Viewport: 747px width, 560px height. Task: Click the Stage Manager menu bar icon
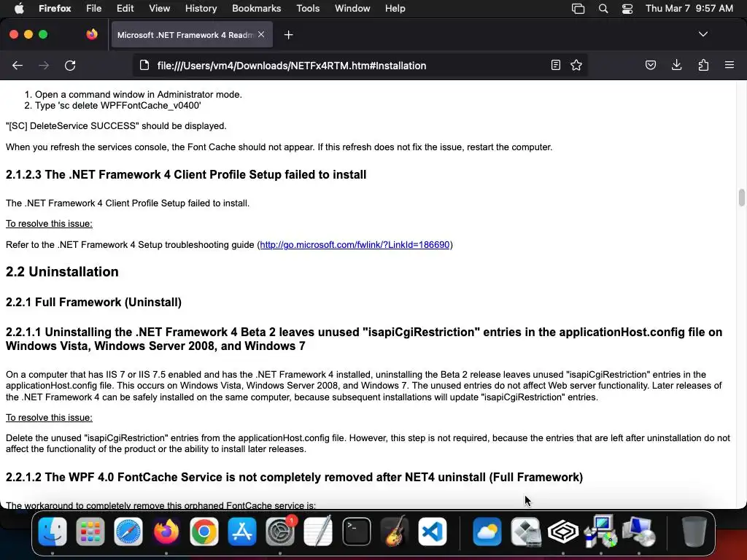pyautogui.click(x=578, y=9)
